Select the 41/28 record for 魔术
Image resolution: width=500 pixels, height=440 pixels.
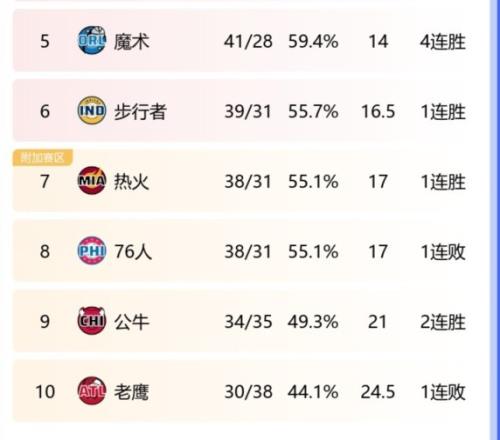coord(248,42)
